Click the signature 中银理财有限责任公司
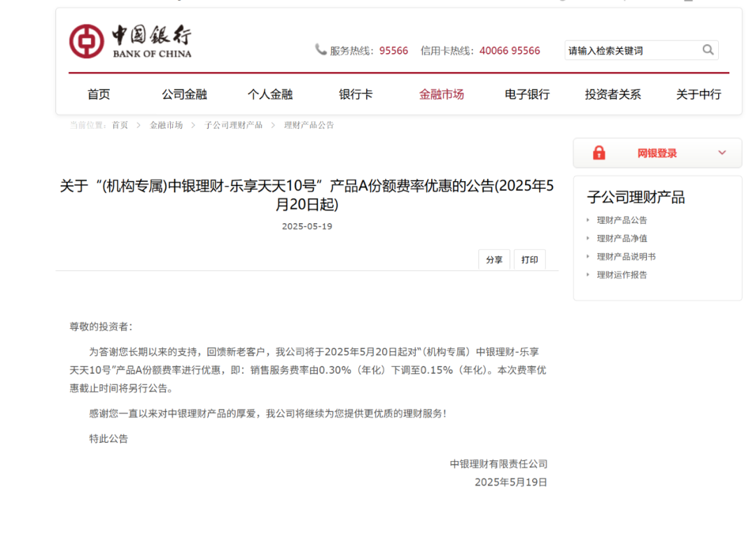Viewport: 756px width, 552px height. point(498,464)
